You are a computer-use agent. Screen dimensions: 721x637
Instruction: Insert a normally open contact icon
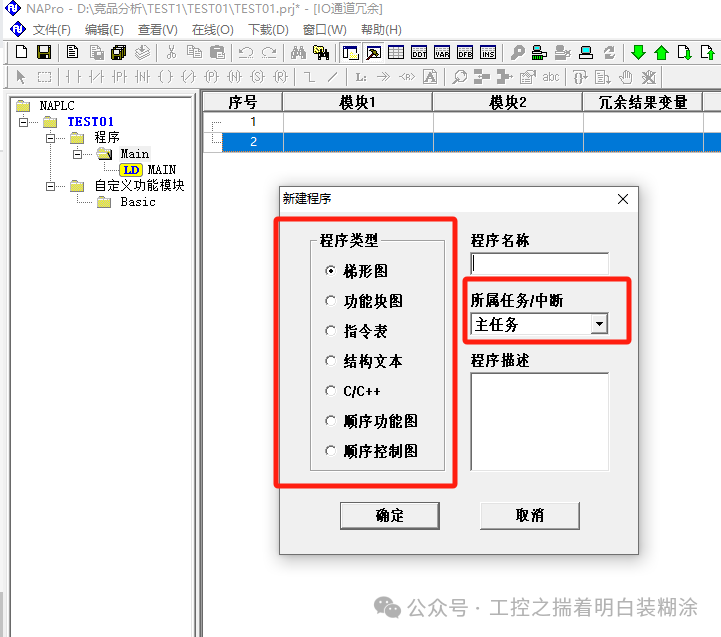click(73, 77)
